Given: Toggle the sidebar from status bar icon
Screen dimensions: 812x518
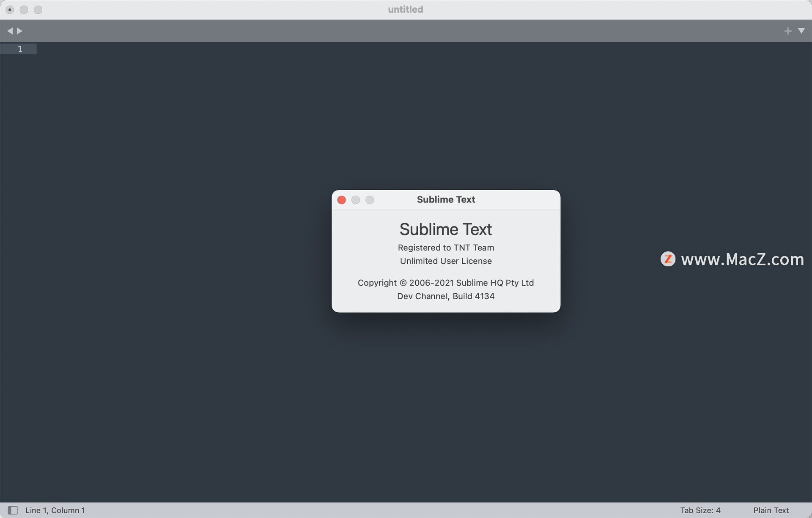Looking at the screenshot, I should (13, 510).
